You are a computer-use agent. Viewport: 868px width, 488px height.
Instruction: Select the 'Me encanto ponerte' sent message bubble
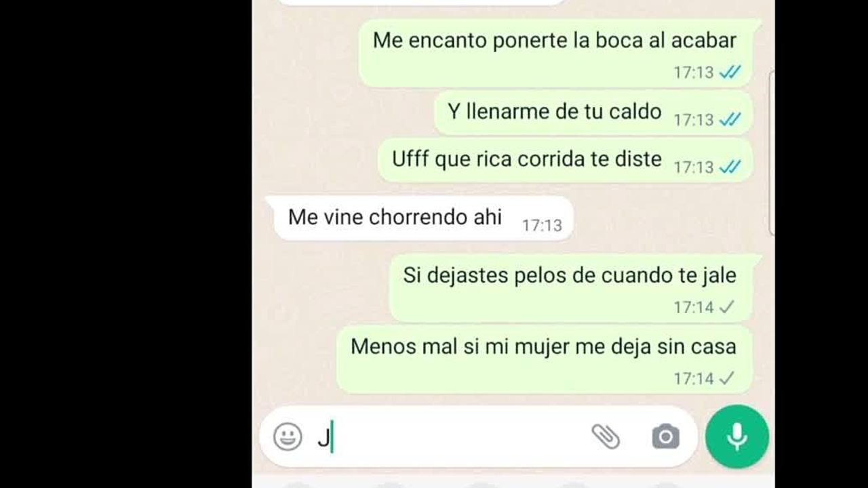[x=555, y=54]
